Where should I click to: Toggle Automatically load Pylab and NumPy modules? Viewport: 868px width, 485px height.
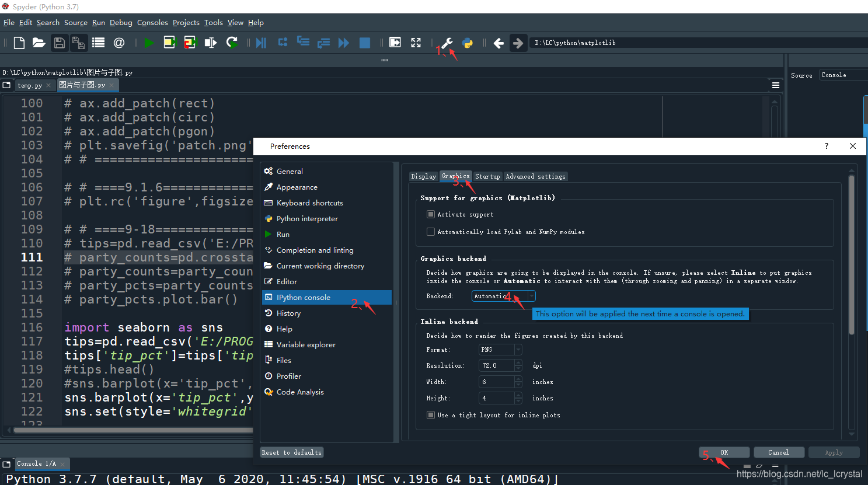coord(431,232)
